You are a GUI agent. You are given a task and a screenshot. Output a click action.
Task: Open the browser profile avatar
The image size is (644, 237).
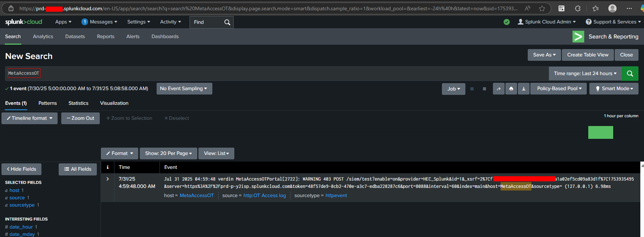click(612, 8)
